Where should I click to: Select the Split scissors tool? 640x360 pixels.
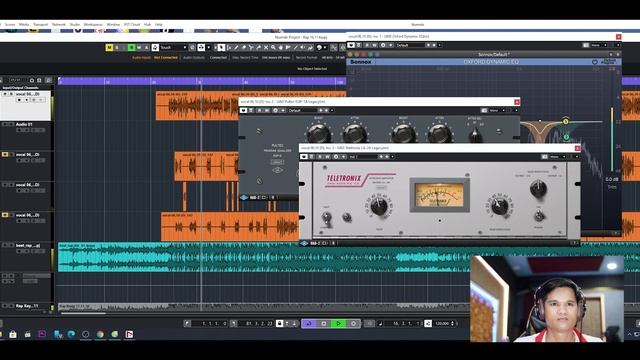[x=251, y=48]
